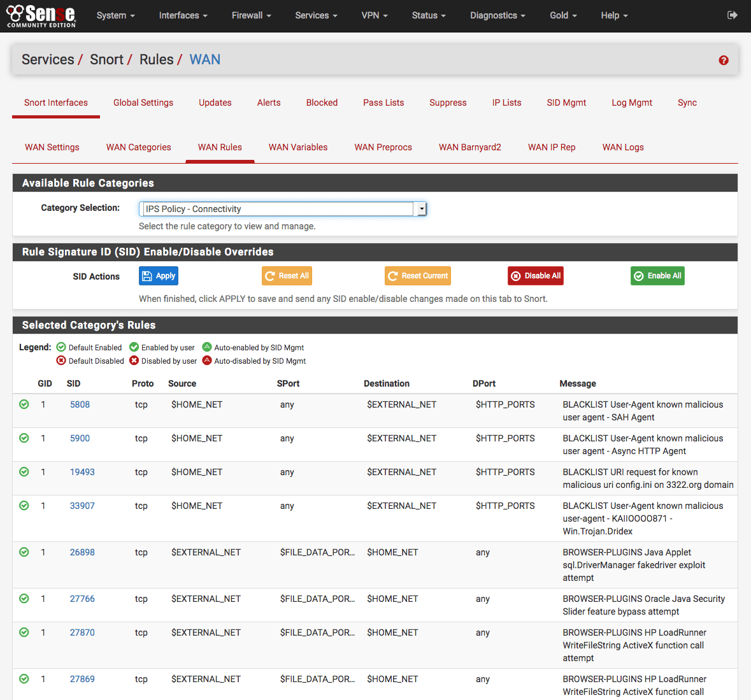Click the Snort breadcrumb link
751x700 pixels.
click(106, 60)
